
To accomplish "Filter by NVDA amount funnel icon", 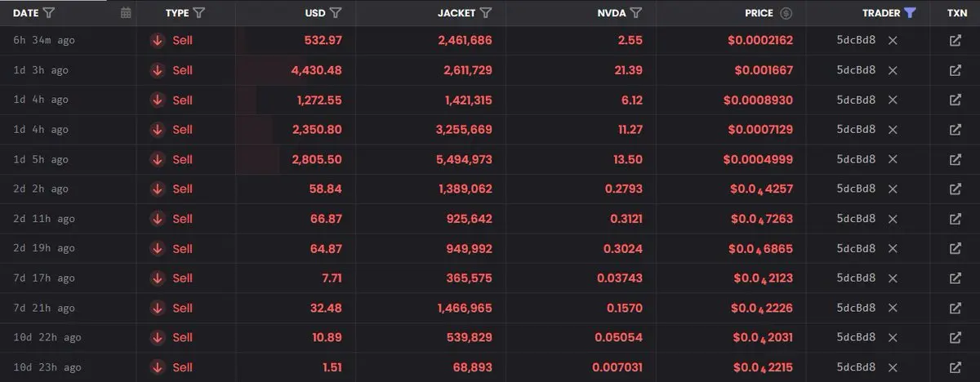I will click(636, 13).
